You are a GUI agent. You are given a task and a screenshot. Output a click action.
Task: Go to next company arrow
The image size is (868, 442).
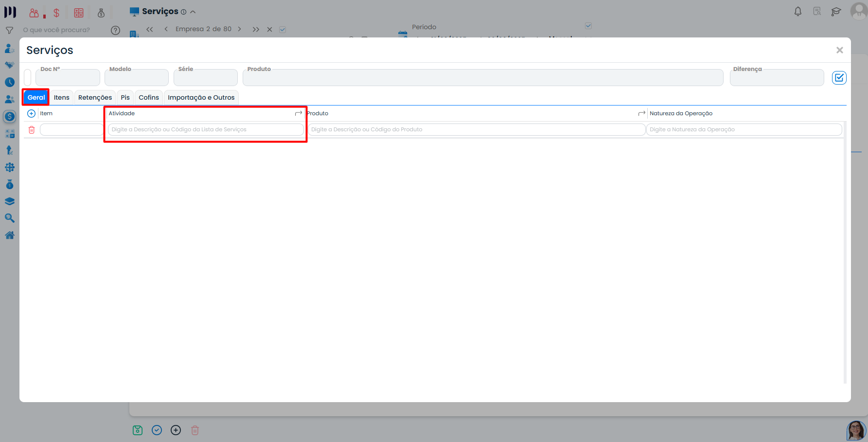click(x=239, y=29)
